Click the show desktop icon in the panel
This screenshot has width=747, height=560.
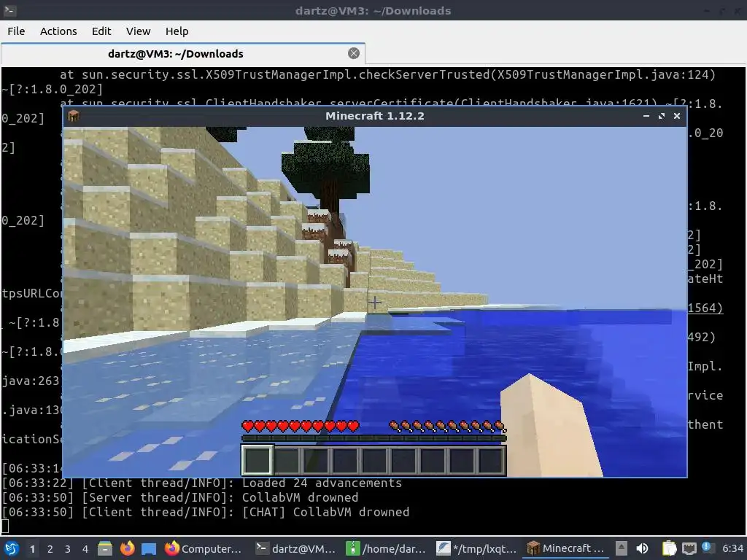click(149, 548)
